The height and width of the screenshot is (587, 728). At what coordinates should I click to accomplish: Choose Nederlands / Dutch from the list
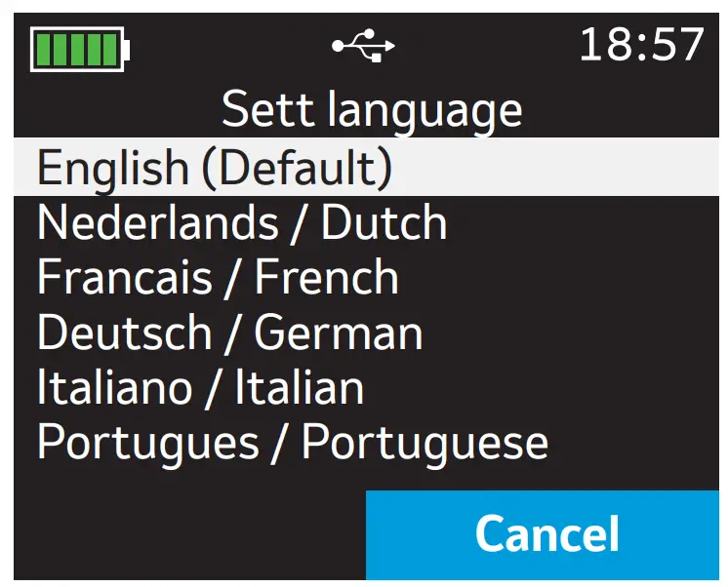[242, 223]
